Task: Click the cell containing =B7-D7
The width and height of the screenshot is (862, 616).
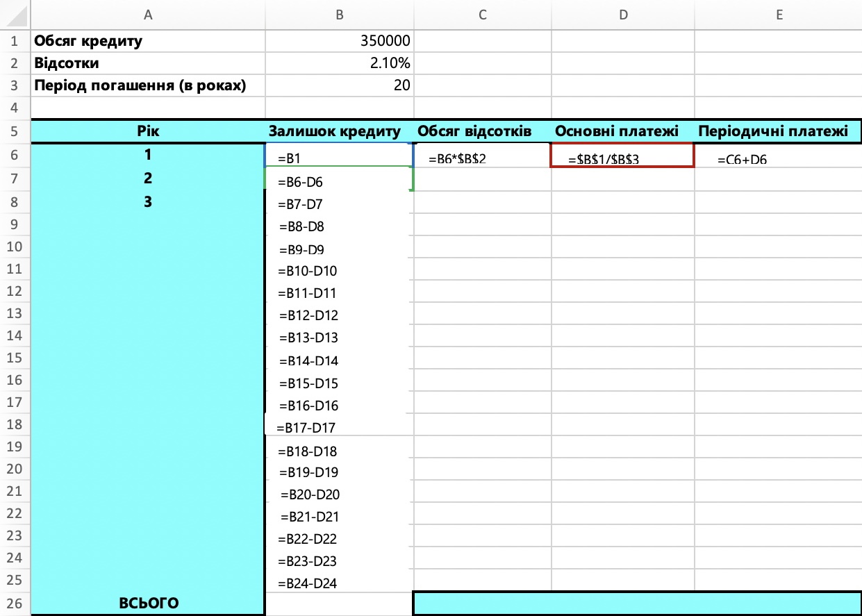Action: click(340, 203)
